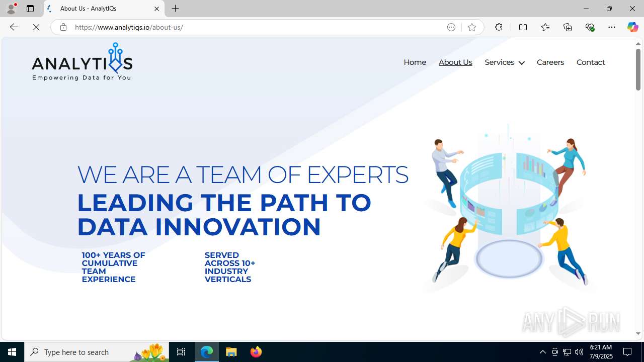The height and width of the screenshot is (362, 644).
Task: Close the About Us - AnalytIQs tab
Action: 156,9
